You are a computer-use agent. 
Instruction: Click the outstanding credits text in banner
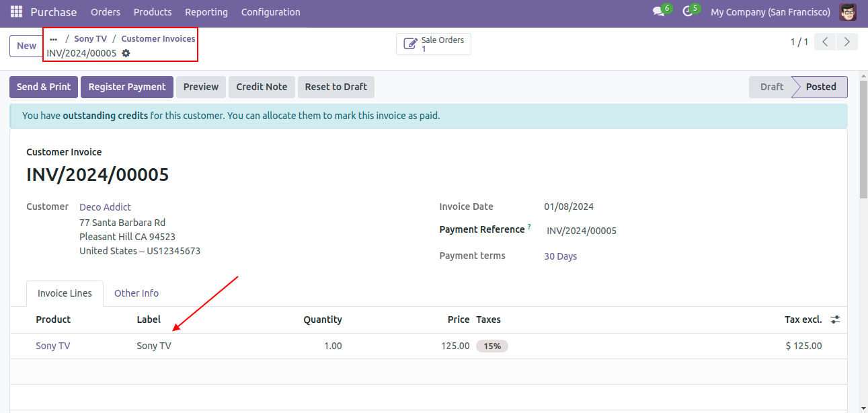pyautogui.click(x=105, y=116)
